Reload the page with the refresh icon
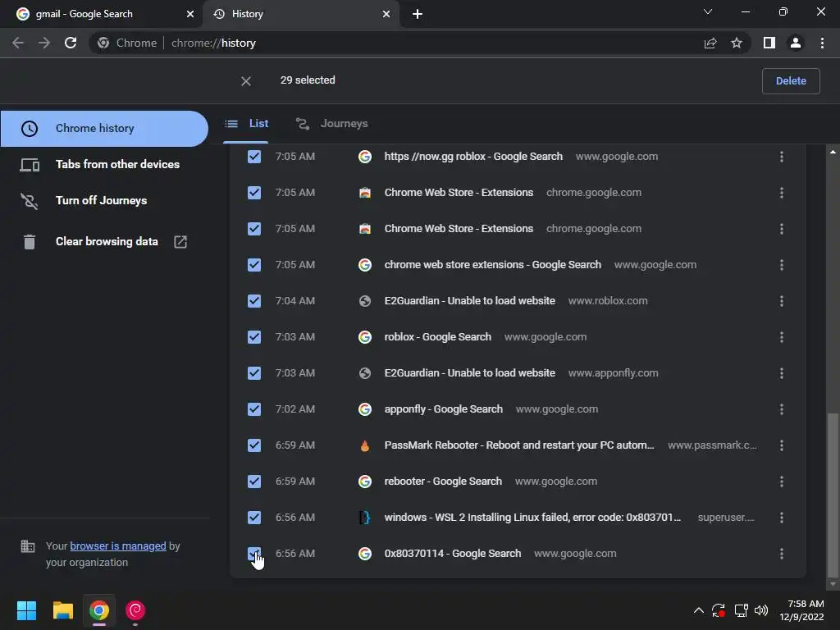 click(x=71, y=43)
